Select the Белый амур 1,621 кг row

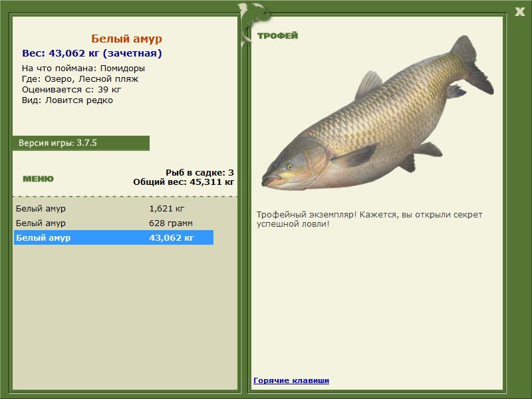(114, 208)
